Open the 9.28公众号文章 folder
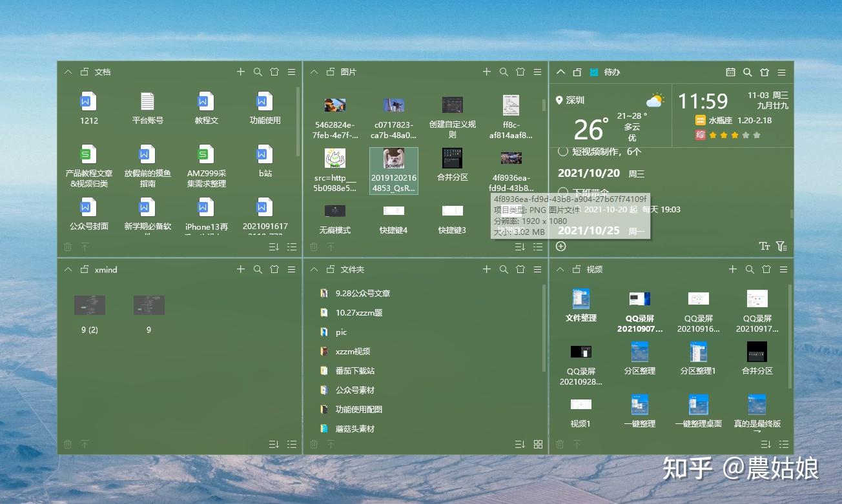This screenshot has width=842, height=504. [x=355, y=293]
